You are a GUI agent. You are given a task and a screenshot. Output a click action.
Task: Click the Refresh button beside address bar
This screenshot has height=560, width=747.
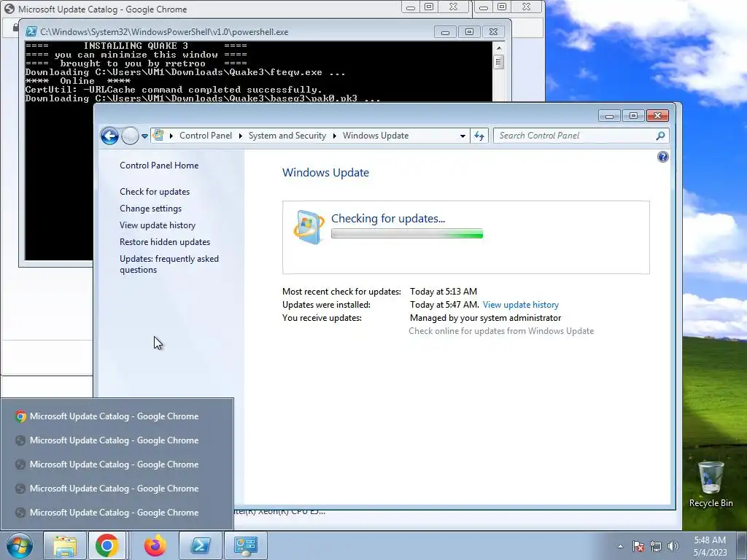(479, 136)
